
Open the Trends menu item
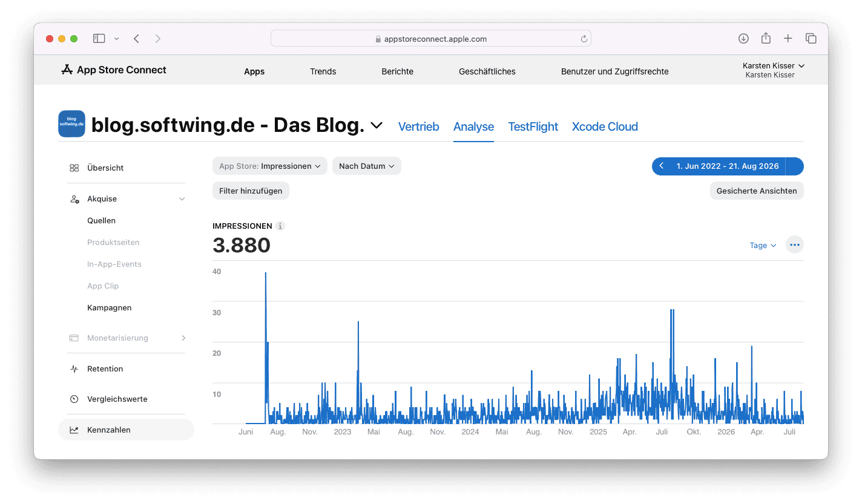click(x=323, y=71)
